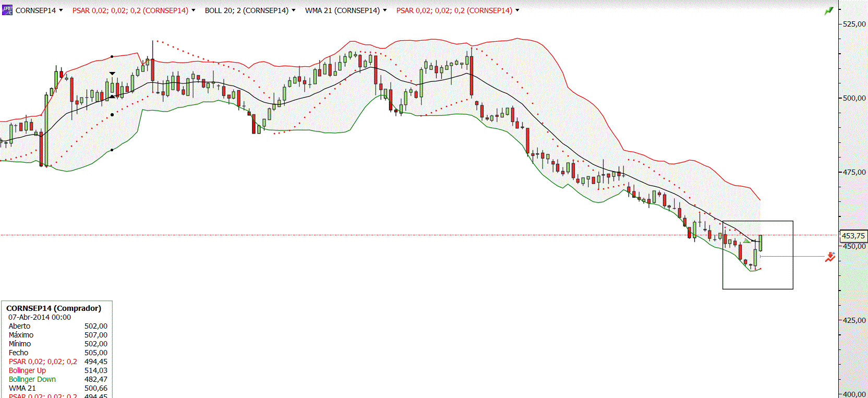Expand the WMA 21 (CORNSEP14) dropdown
This screenshot has height=398, width=868.
click(x=385, y=10)
